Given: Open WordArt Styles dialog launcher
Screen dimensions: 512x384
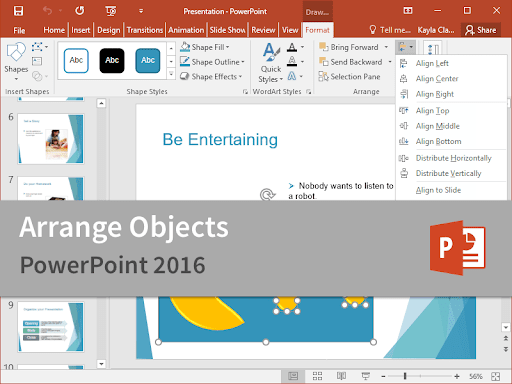Looking at the screenshot, I should 309,92.
